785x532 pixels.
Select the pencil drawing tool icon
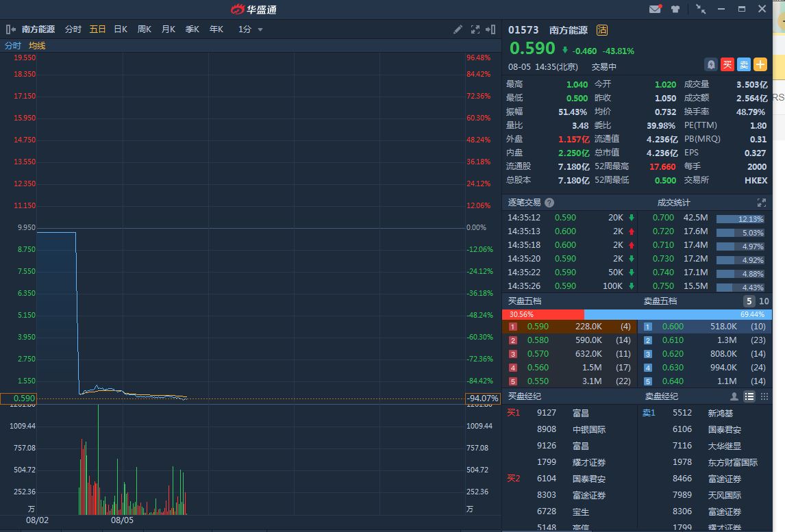point(458,29)
